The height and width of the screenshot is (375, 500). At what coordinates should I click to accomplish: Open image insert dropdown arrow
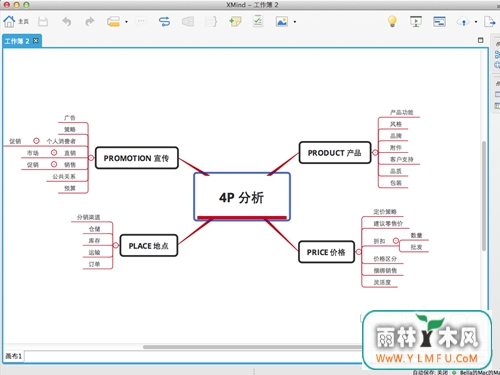(295, 22)
